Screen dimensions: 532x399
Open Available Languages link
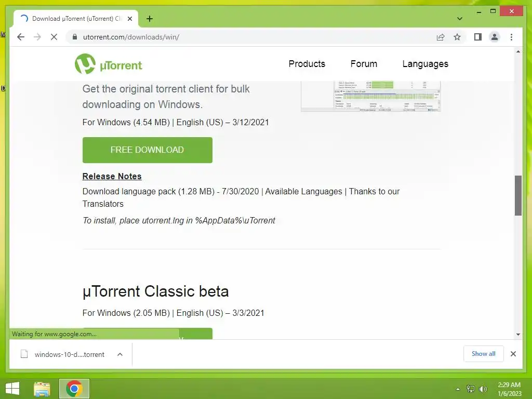coord(303,191)
